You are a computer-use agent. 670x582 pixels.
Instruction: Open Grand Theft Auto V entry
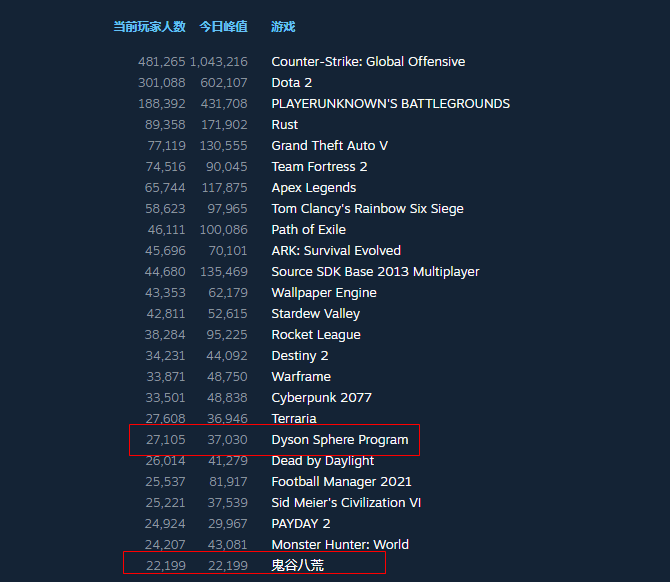pos(329,146)
